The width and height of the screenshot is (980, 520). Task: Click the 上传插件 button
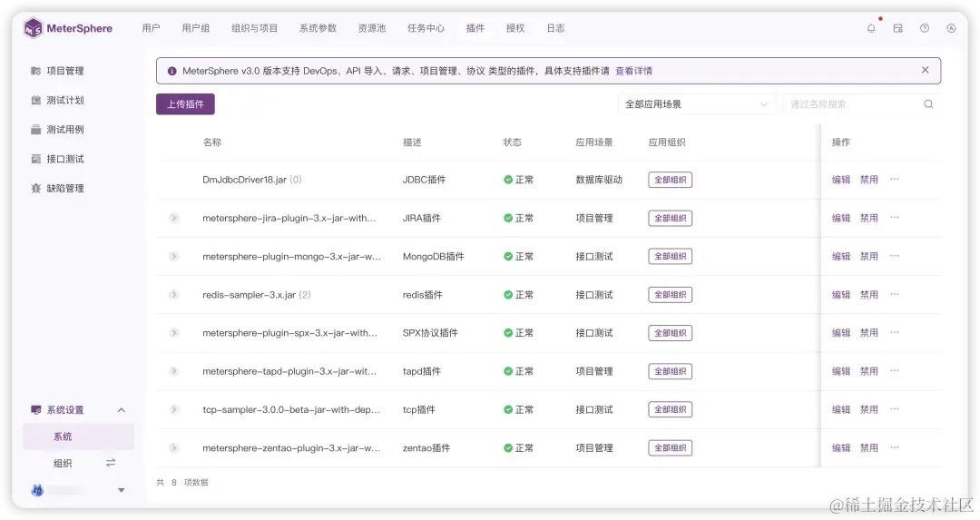[185, 104]
